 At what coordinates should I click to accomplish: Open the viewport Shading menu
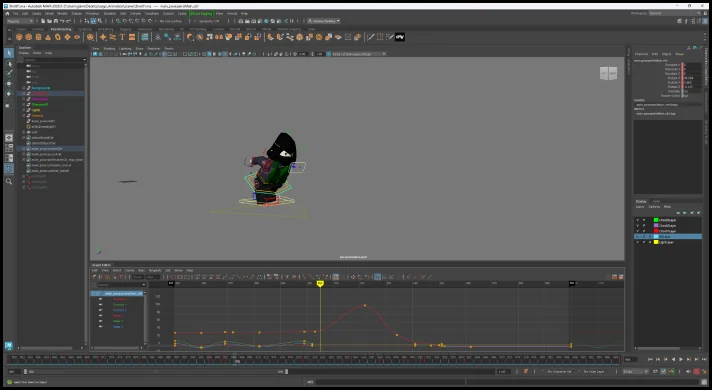109,49
